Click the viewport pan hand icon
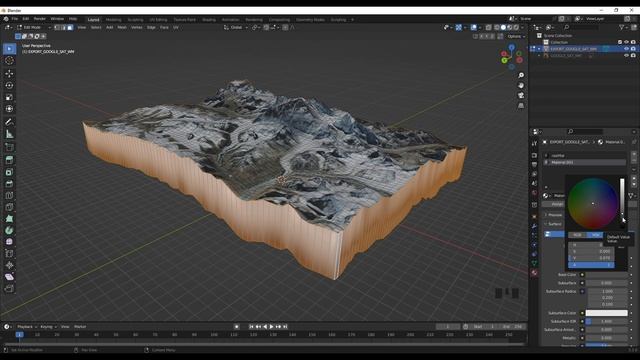 (521, 85)
